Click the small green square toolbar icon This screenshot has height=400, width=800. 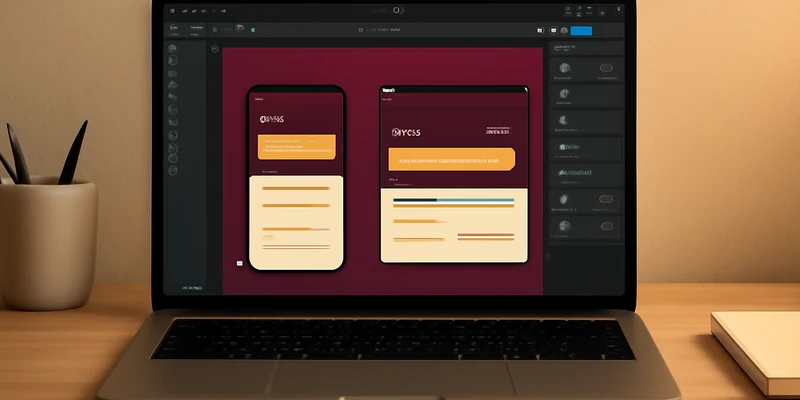(253, 30)
